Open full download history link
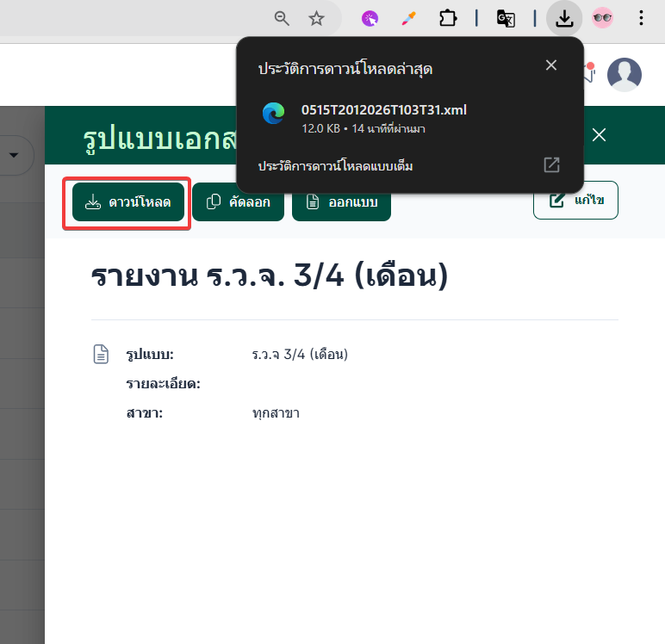665x644 pixels. point(335,166)
